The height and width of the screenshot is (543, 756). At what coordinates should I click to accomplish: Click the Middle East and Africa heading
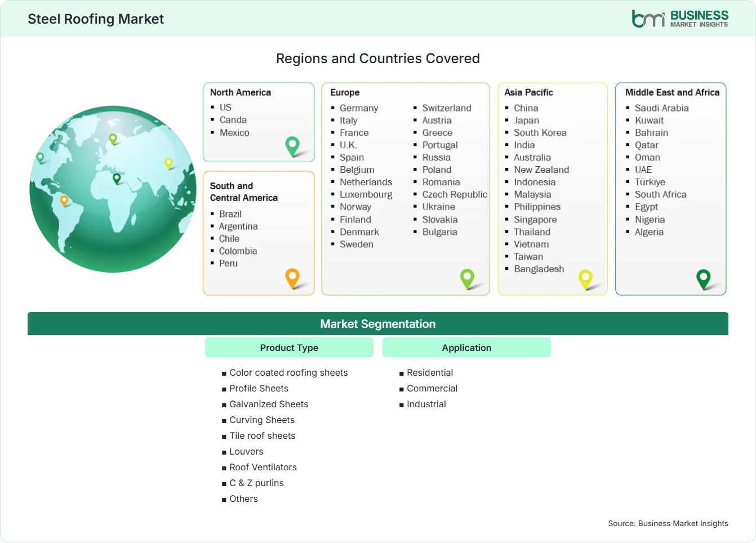(672, 92)
